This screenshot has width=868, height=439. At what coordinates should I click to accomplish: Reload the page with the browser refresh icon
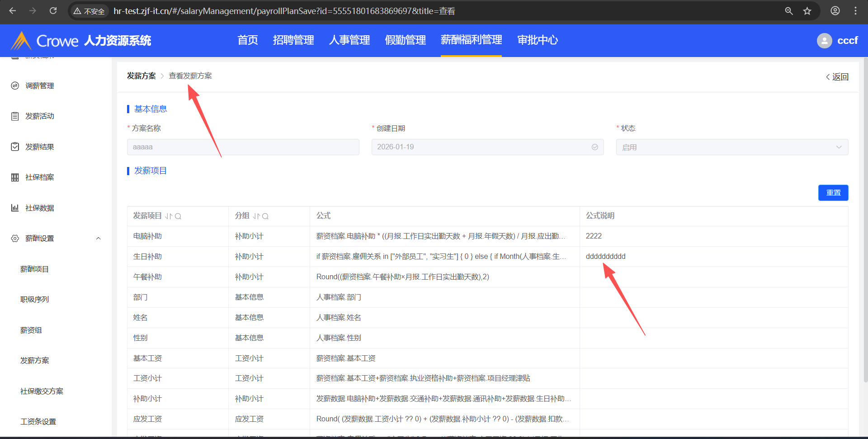pyautogui.click(x=53, y=11)
